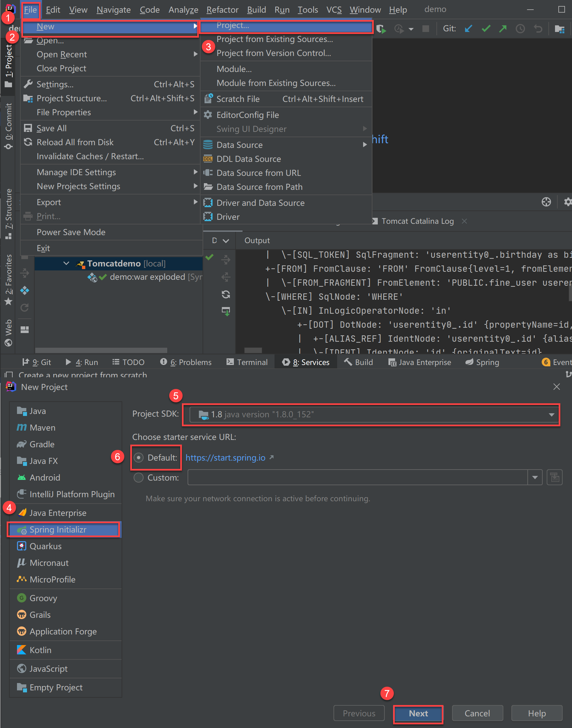
Task: Select the Custom starter URL radio button
Action: [x=139, y=477]
